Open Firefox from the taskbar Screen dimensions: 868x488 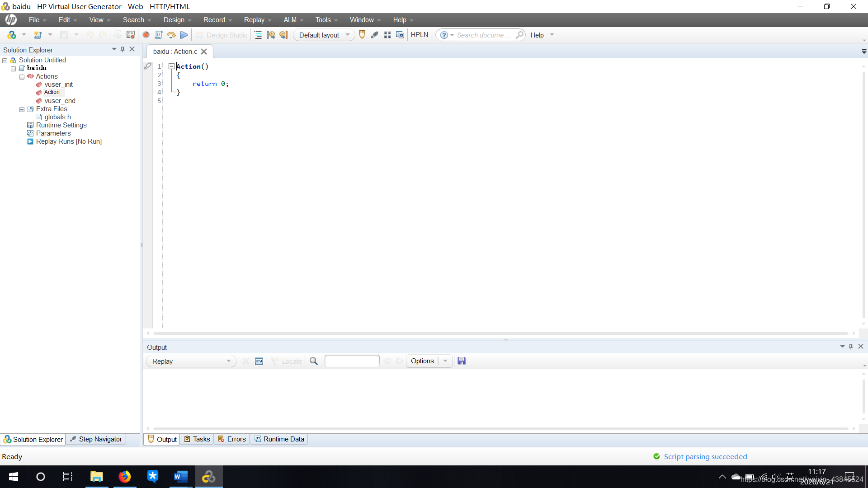[124, 477]
